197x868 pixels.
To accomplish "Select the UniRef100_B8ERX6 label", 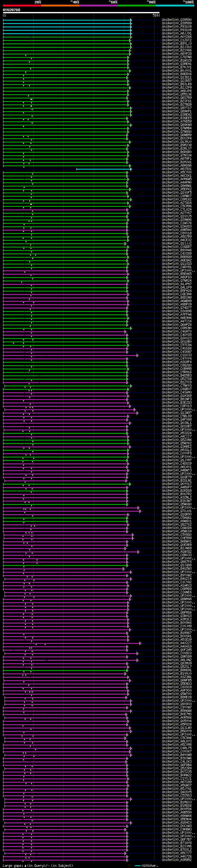I will (x=177, y=74).
